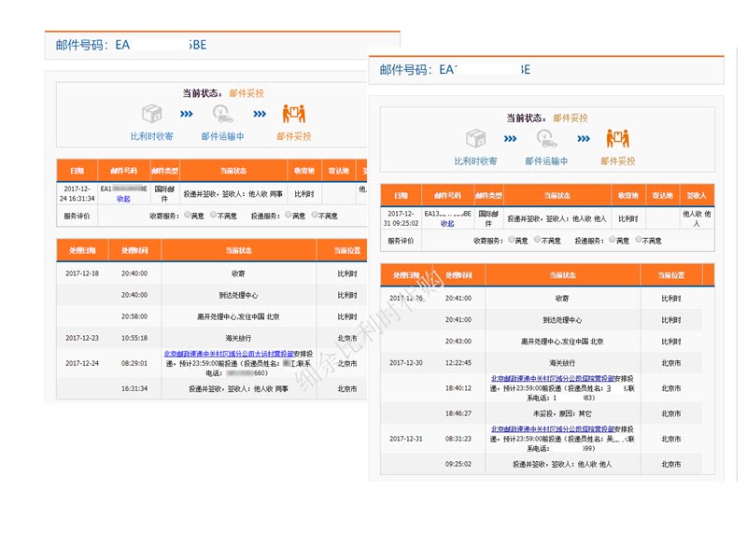
Task: Click 处理日期 column header in left panel
Action: [x=82, y=250]
